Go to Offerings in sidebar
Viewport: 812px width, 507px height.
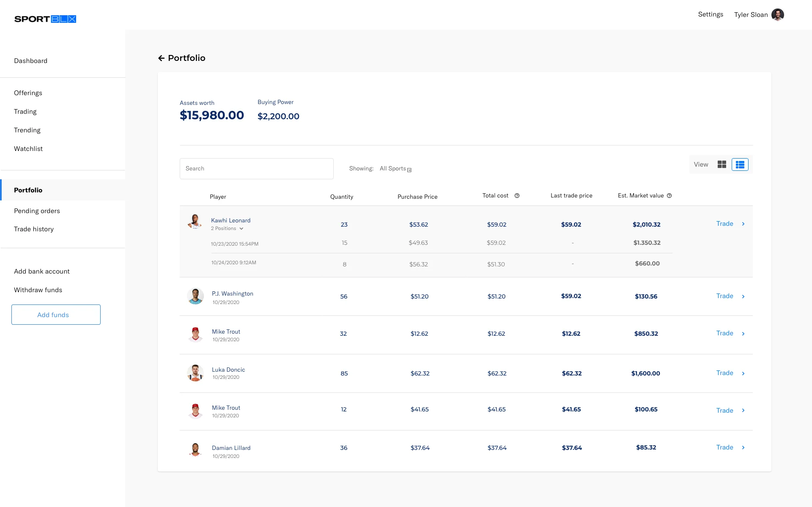tap(28, 93)
